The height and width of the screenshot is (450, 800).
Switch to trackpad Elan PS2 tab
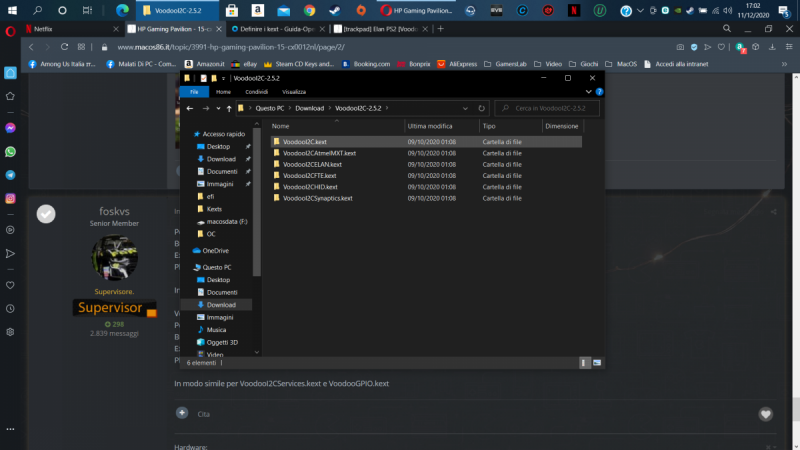click(x=381, y=29)
